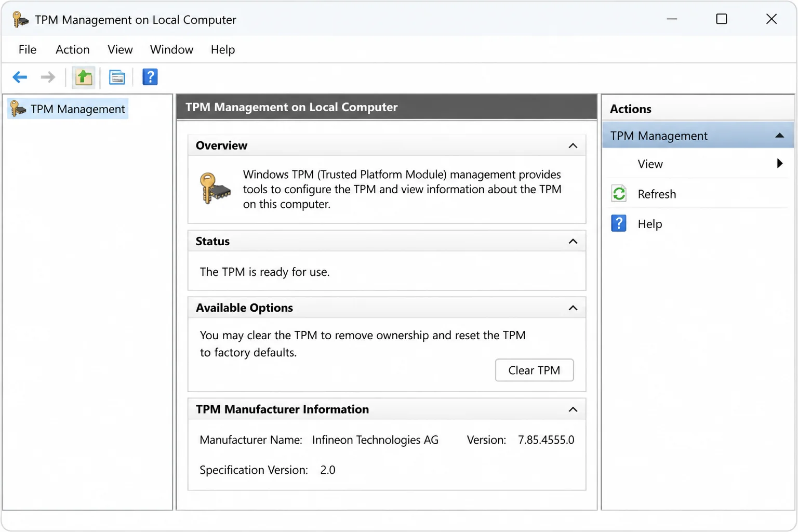Click the green Refresh icon in Actions
Image resolution: width=798 pixels, height=532 pixels.
[x=619, y=194]
